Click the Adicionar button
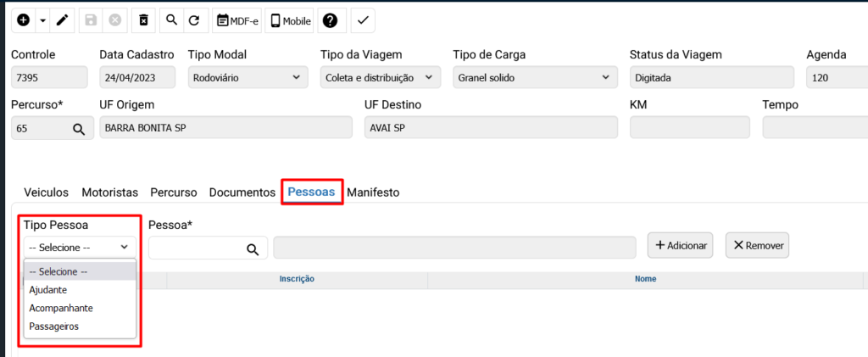Image resolution: width=868 pixels, height=357 pixels. [x=680, y=245]
